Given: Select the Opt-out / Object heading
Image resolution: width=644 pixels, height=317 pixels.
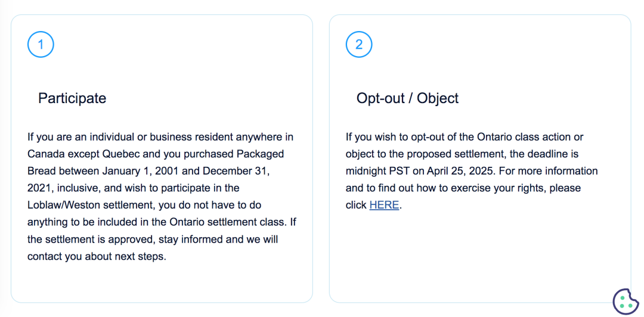Looking at the screenshot, I should click(407, 98).
